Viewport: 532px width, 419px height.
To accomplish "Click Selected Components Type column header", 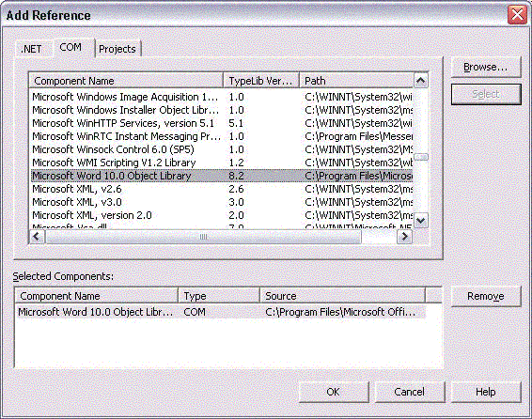I will [x=219, y=296].
